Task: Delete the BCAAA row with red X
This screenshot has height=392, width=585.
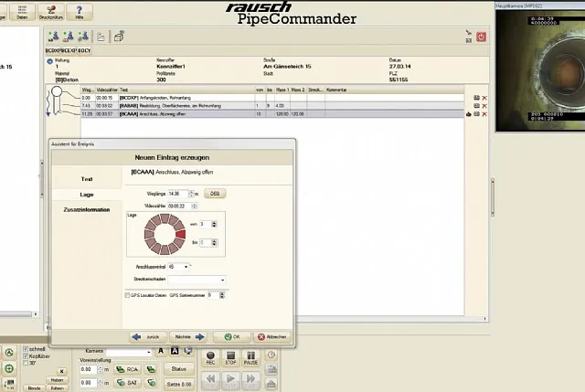Action: [484, 114]
